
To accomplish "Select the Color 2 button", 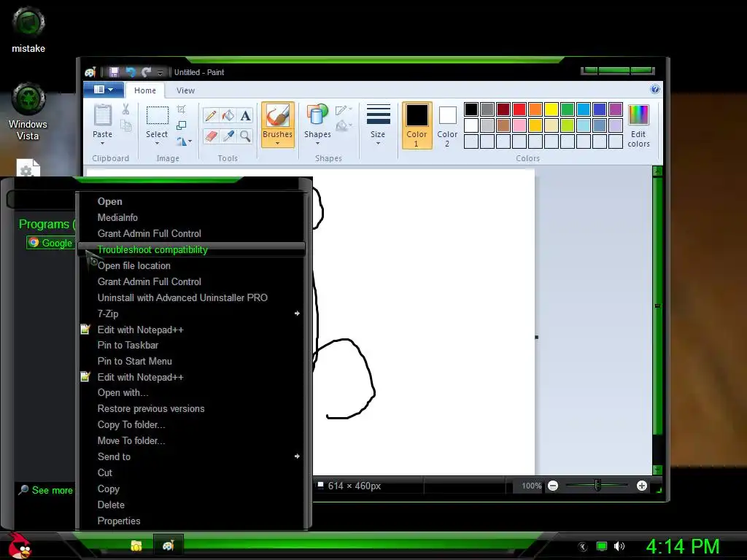I will [x=447, y=125].
